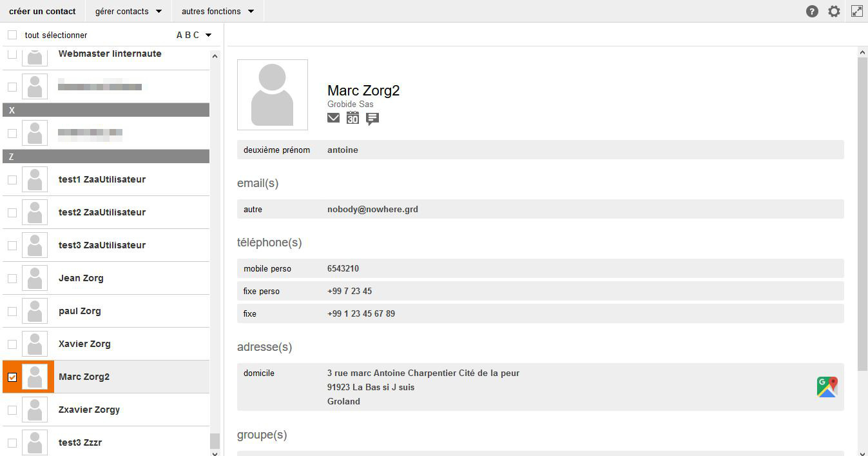
Task: Open the Xavier Zorg contact entry
Action: pos(84,344)
